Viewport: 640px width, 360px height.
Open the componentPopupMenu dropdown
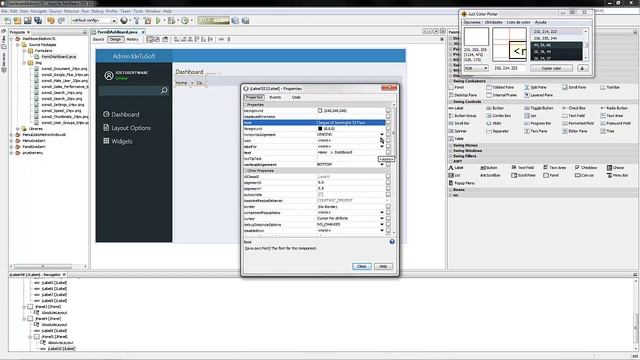(x=382, y=212)
